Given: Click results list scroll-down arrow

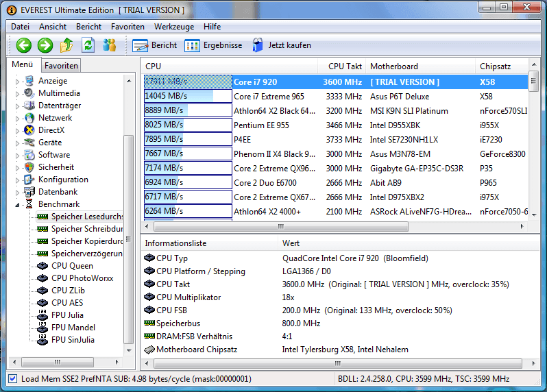Looking at the screenshot, I should pos(534,215).
